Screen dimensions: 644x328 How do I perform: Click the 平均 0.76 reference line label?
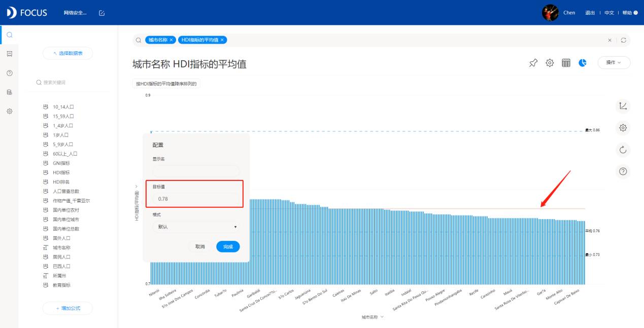pos(593,231)
